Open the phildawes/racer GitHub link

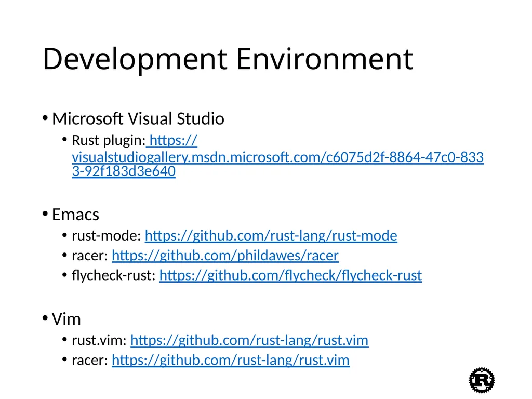(x=225, y=255)
